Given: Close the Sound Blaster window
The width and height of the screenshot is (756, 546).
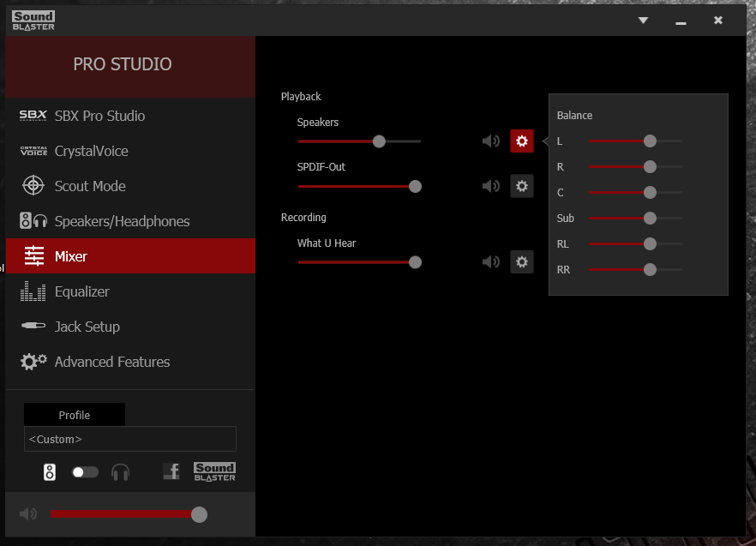Looking at the screenshot, I should point(718,21).
